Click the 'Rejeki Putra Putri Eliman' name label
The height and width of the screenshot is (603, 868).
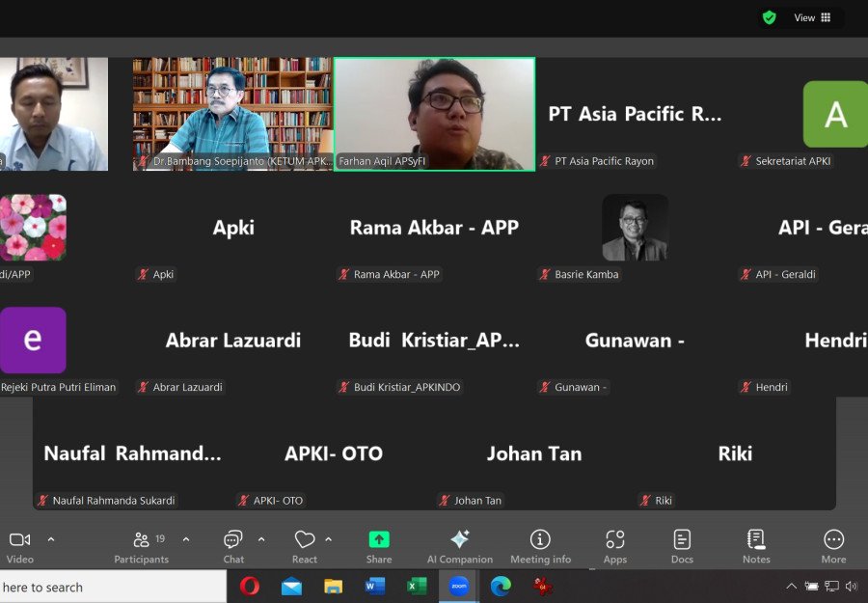click(x=58, y=387)
